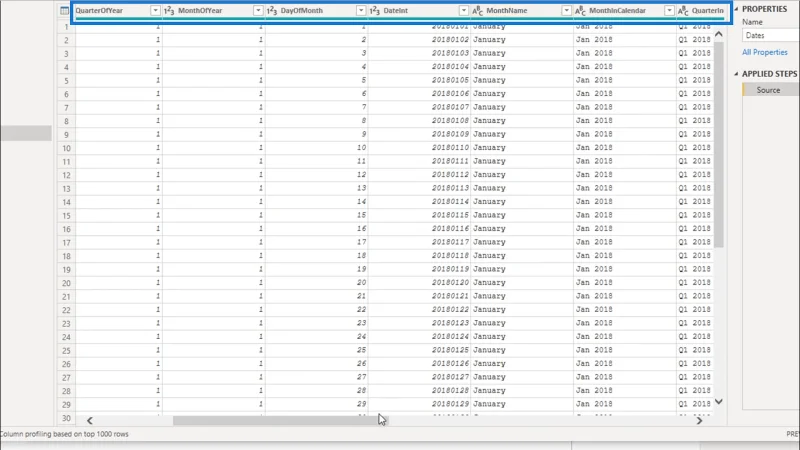Collapse the Applied Steps section
The image size is (800, 450).
tap(736, 74)
